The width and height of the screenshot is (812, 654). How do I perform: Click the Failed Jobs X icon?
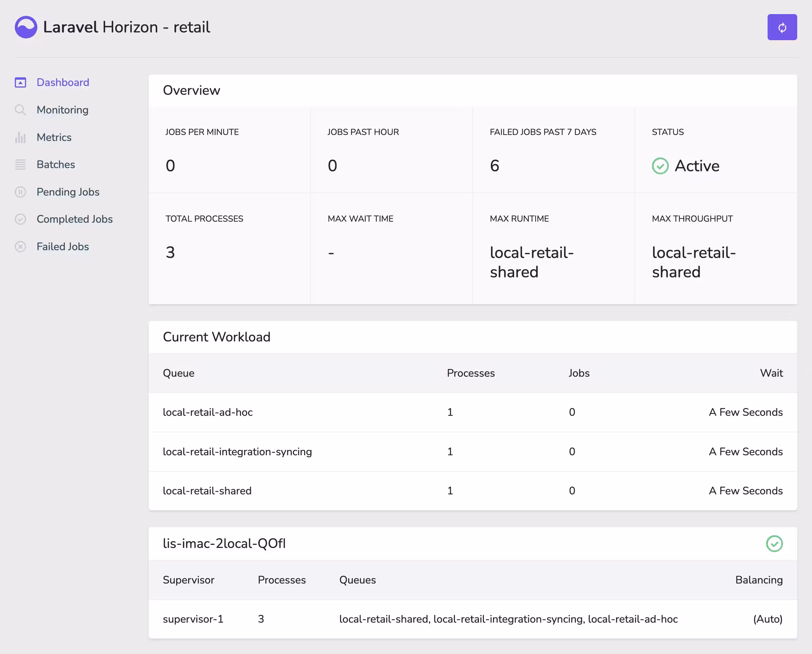tap(20, 247)
